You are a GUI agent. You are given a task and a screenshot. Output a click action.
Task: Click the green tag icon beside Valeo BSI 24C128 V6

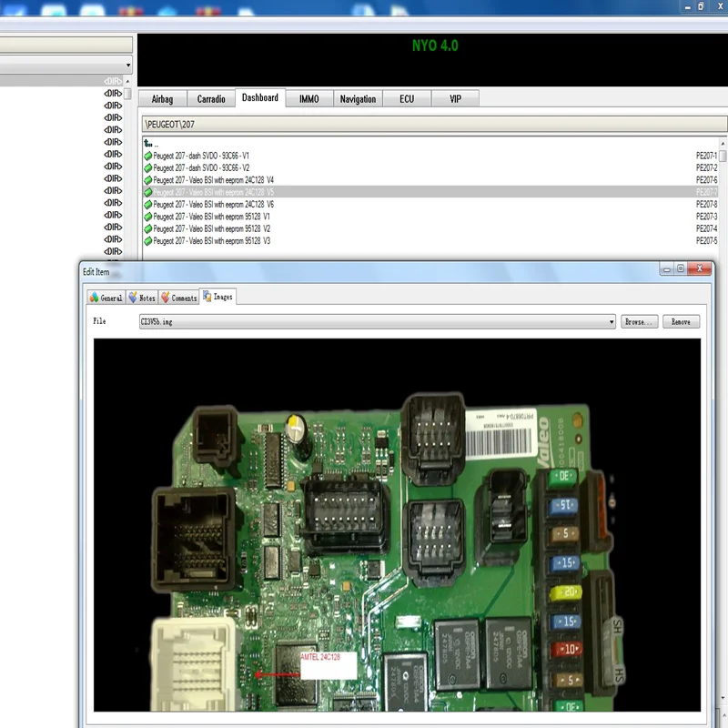click(148, 205)
